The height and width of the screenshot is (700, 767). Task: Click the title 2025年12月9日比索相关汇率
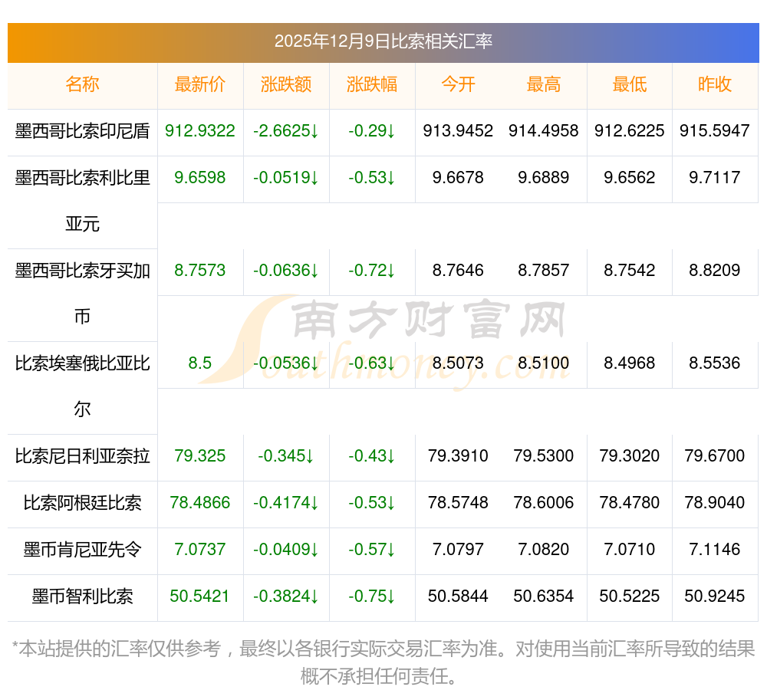383,41
